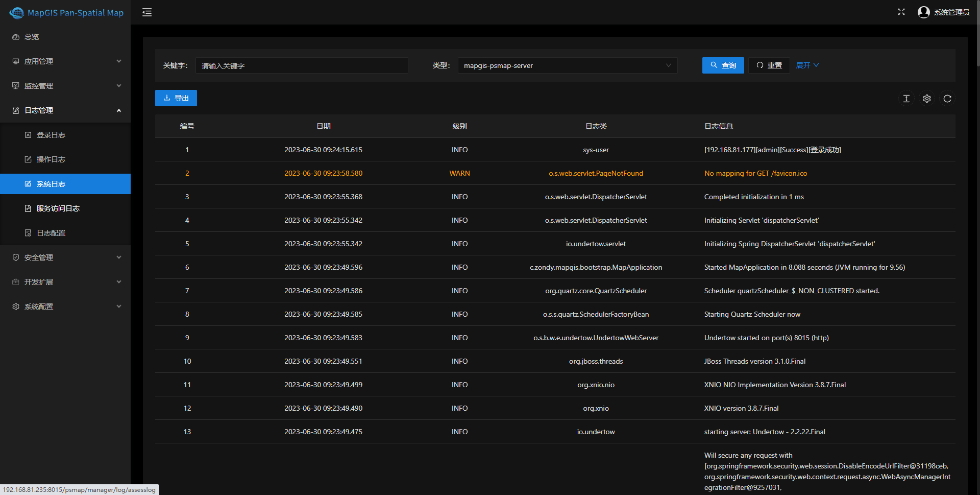980x495 pixels.
Task: Click the 总览 overview icon
Action: [16, 37]
